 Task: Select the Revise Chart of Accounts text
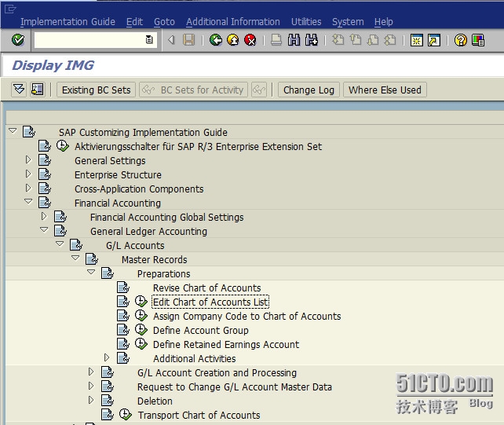tap(206, 288)
